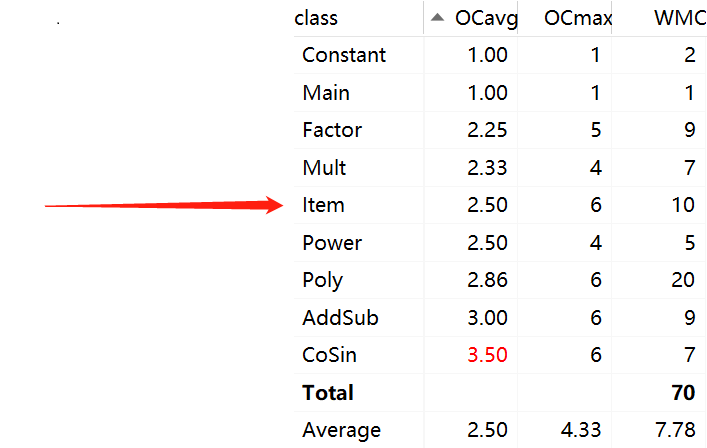
Task: Select the Constant class row
Action: pyautogui.click(x=500, y=55)
